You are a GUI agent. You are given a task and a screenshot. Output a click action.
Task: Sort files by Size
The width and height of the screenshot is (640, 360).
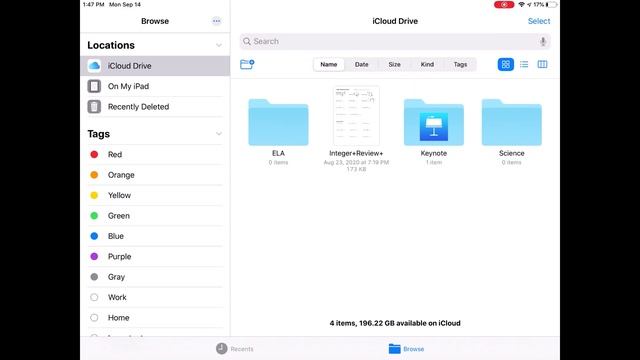tap(394, 64)
